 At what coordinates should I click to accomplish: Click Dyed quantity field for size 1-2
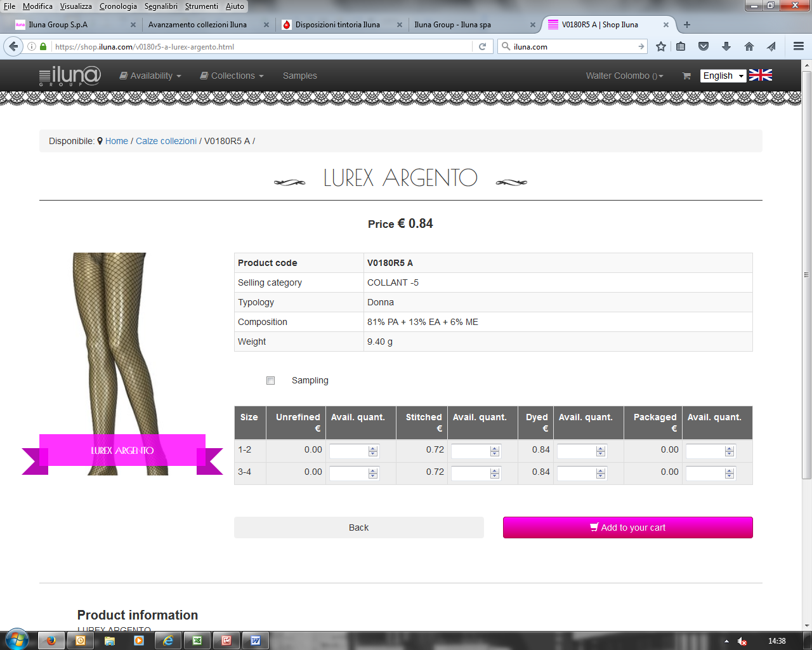pos(576,451)
